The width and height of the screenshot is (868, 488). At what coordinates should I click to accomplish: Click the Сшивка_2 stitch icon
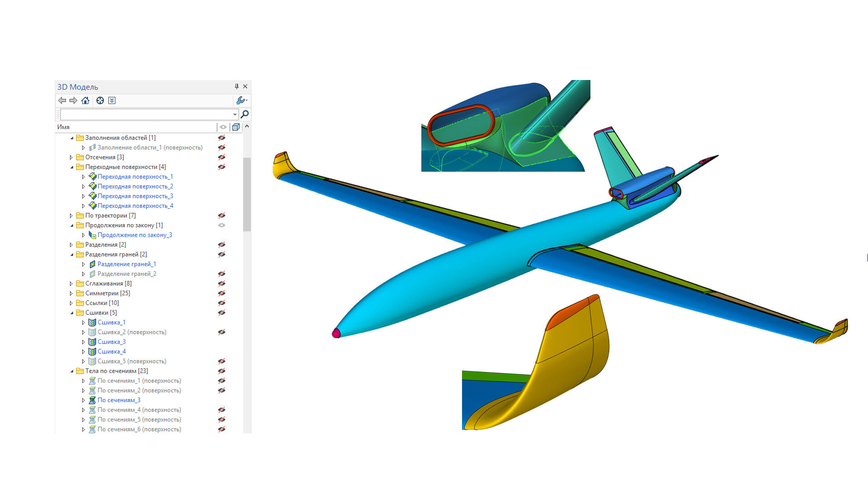click(92, 332)
